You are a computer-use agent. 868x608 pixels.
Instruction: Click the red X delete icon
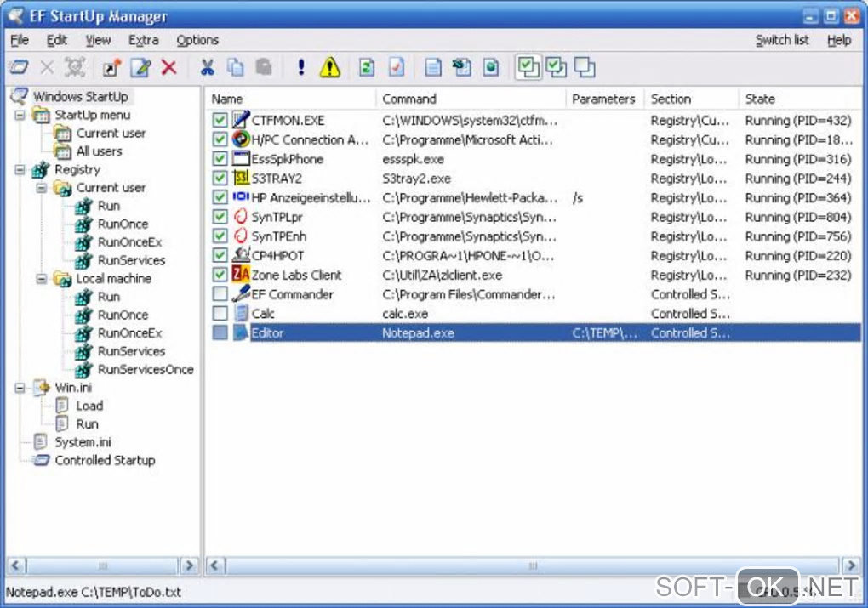pyautogui.click(x=168, y=67)
